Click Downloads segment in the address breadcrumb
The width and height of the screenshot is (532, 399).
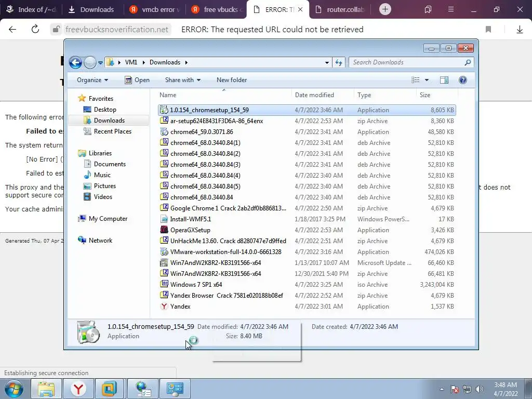coord(165,62)
